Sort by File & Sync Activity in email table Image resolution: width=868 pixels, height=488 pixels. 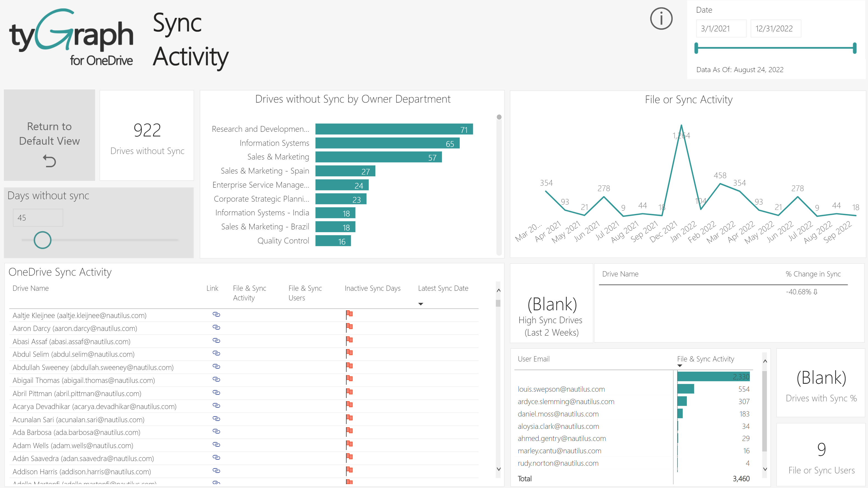click(x=705, y=359)
